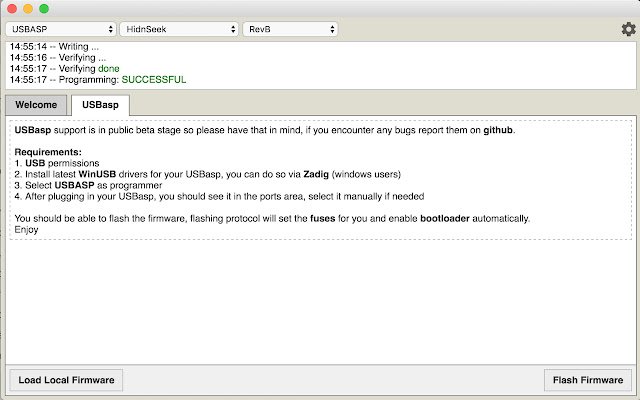Click 'Select USBASP as programmer' requirement line
This screenshot has height=400, width=640.
pos(88,185)
